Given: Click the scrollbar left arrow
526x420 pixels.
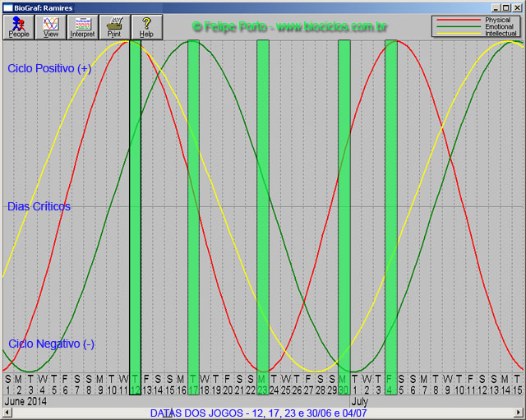Looking at the screenshot, I should pos(7,413).
